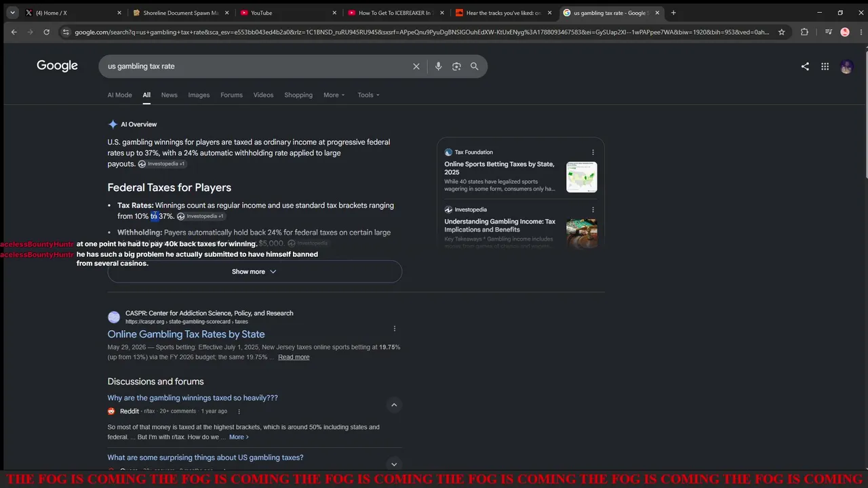Switch to the Forums results tab

231,95
